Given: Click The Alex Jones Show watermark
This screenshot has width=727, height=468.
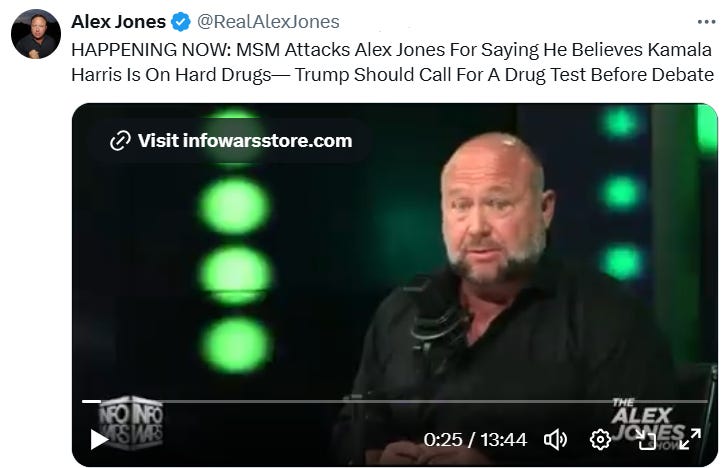Looking at the screenshot, I should [x=647, y=424].
